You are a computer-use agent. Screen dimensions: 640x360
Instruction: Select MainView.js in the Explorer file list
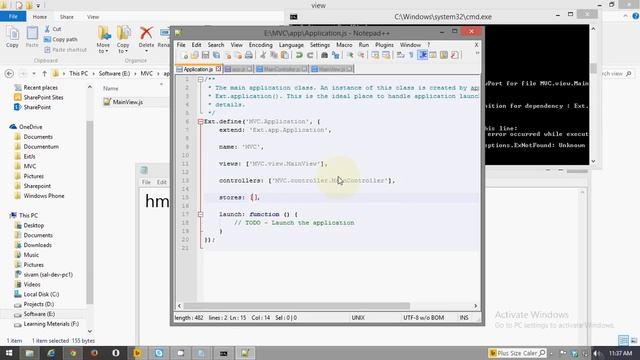pyautogui.click(x=127, y=102)
